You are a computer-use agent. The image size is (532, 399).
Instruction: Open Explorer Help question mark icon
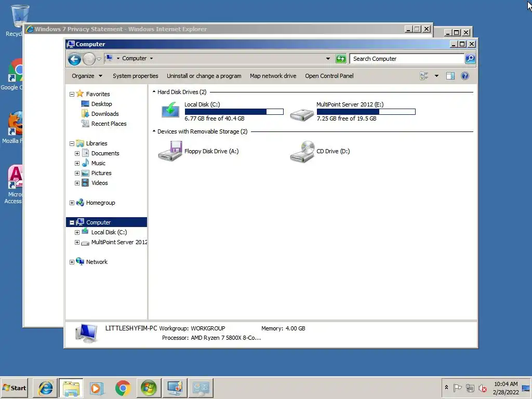coord(465,76)
